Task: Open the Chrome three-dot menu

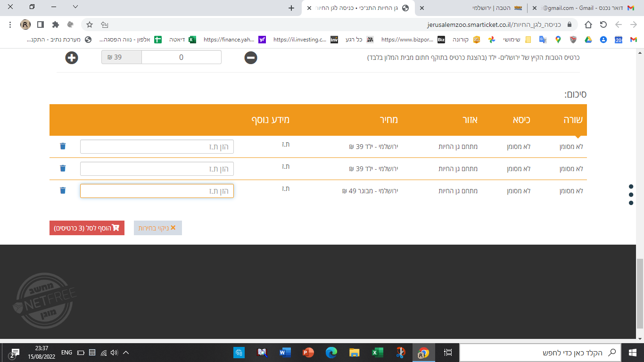Action: pyautogui.click(x=10, y=25)
